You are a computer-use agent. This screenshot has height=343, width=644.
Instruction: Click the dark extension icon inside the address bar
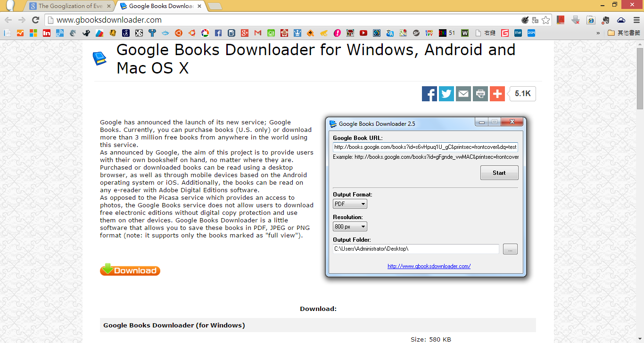click(525, 20)
